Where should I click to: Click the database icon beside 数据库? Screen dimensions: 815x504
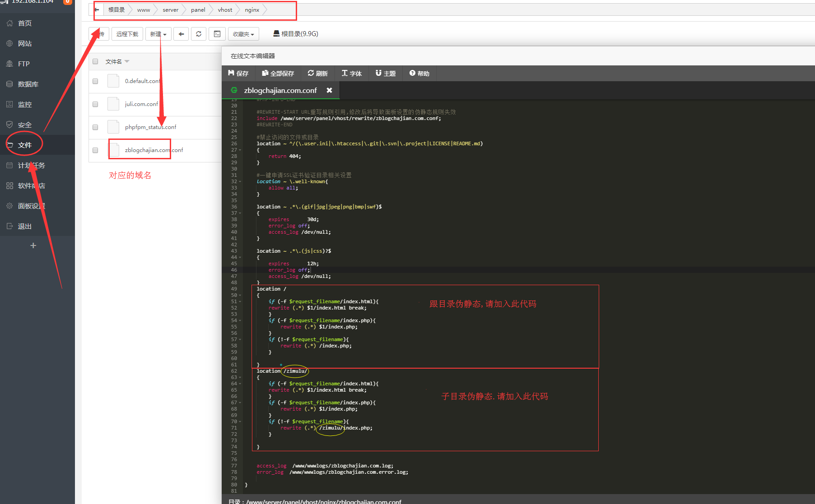(9, 84)
